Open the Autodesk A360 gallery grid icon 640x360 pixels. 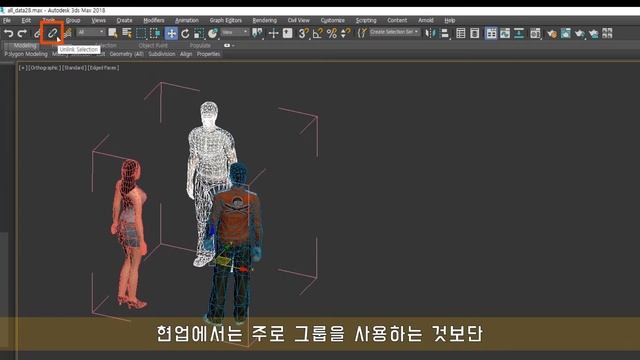point(607,33)
